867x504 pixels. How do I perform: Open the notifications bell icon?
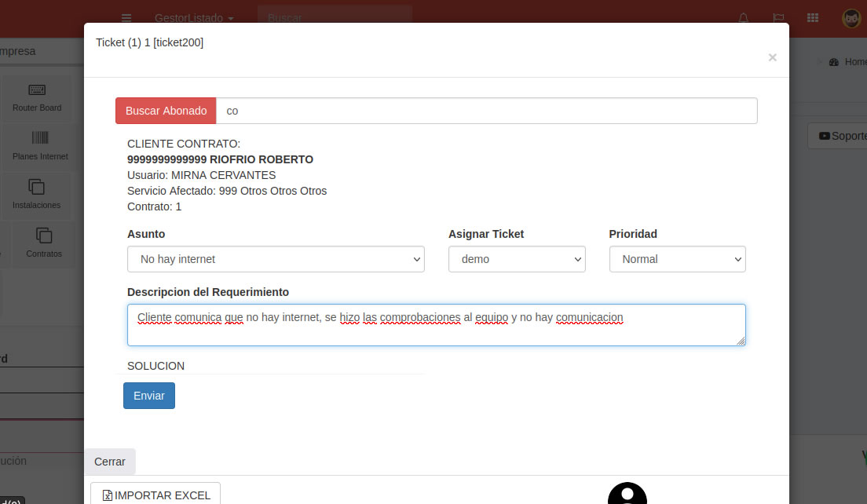[743, 17]
